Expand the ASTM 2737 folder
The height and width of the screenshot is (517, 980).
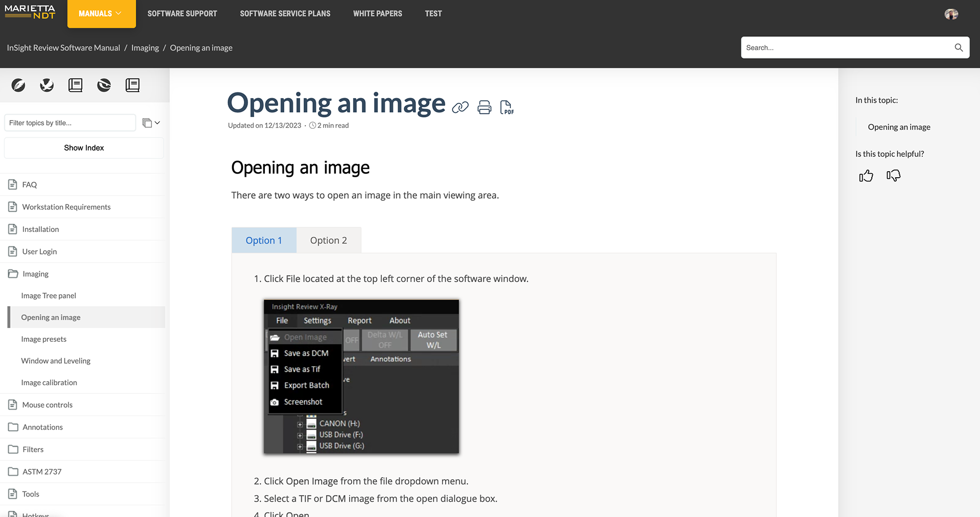click(x=42, y=472)
